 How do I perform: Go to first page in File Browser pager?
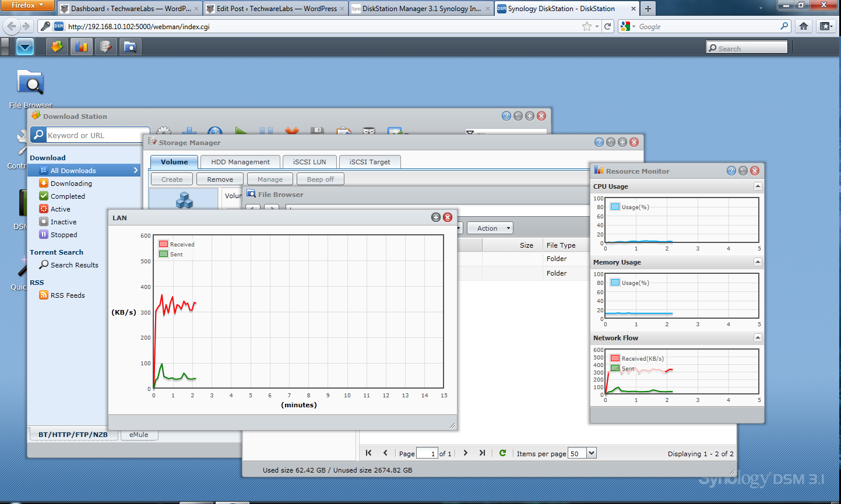(368, 453)
